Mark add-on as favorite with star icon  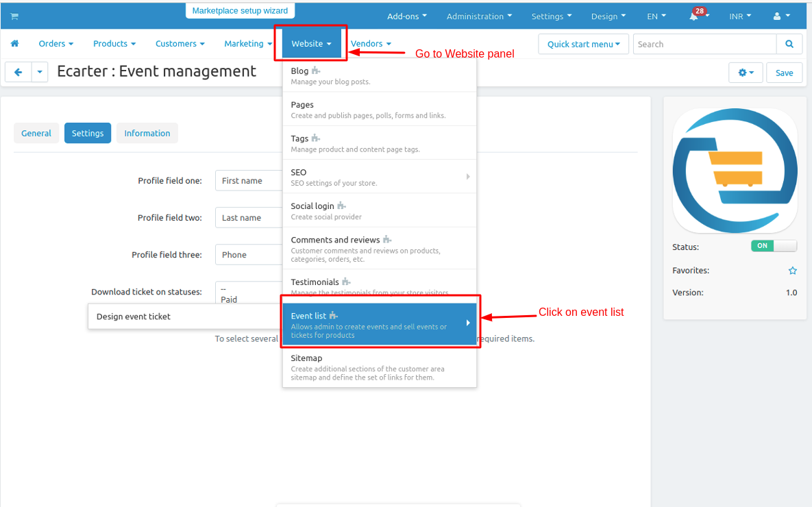[792, 271]
